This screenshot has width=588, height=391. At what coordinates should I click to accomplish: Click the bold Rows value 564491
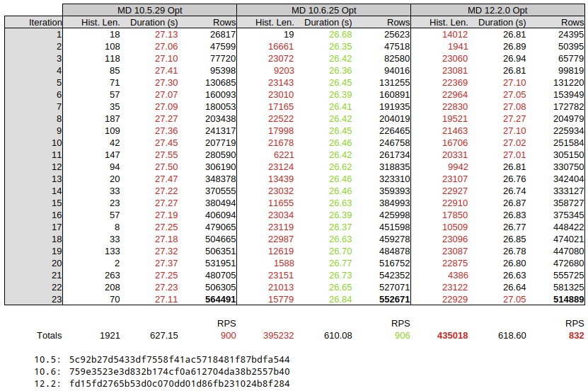pos(219,299)
